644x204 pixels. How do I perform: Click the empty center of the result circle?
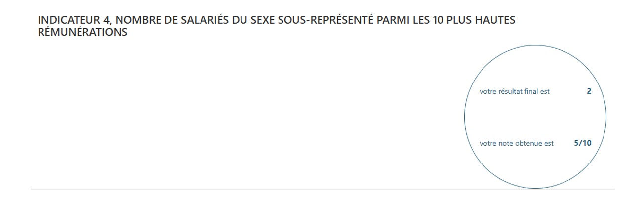[x=535, y=118]
